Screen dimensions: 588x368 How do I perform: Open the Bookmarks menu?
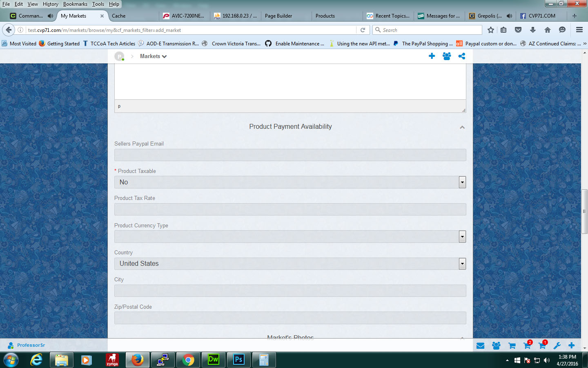pyautogui.click(x=75, y=4)
